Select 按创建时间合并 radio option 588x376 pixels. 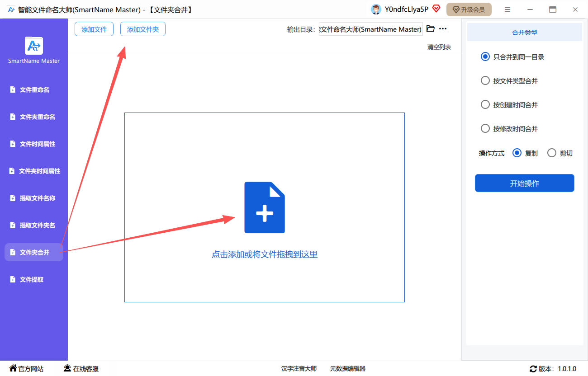(x=485, y=105)
